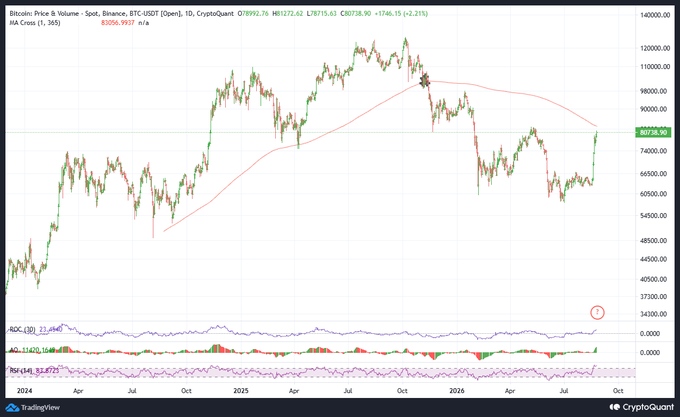Viewport: 680px width, 417px height.
Task: Click the 90000.00 price axis label
Action: coord(655,109)
